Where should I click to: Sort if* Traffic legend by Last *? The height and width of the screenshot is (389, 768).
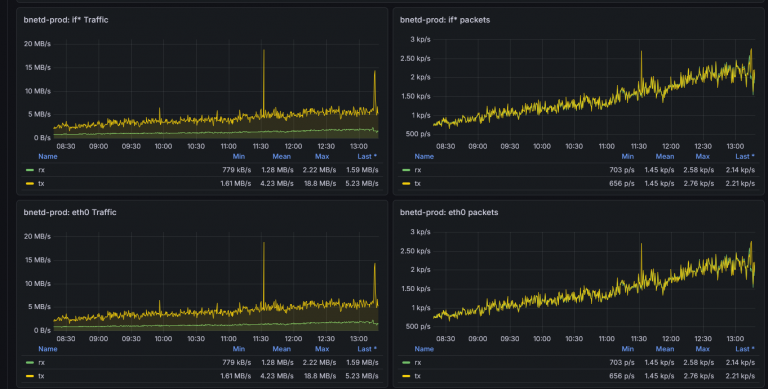tap(367, 157)
